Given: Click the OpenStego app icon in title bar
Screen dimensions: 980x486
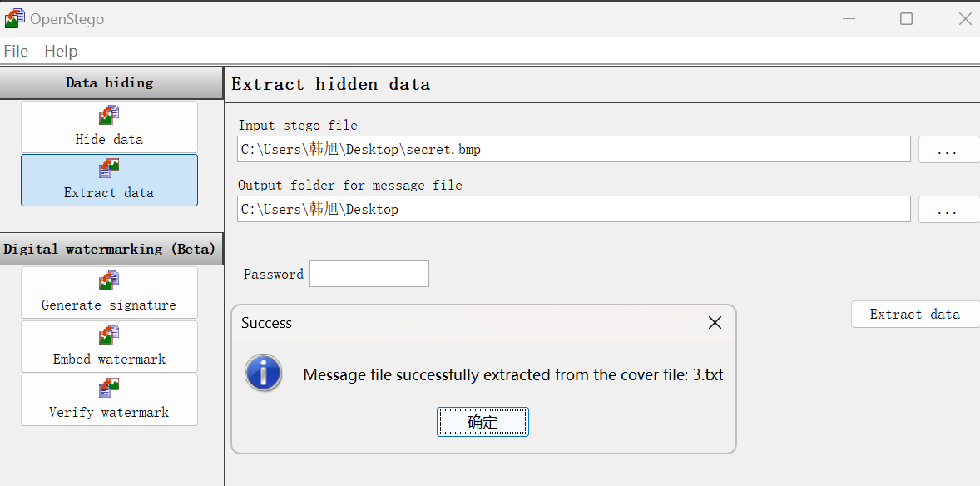Looking at the screenshot, I should 14,18.
